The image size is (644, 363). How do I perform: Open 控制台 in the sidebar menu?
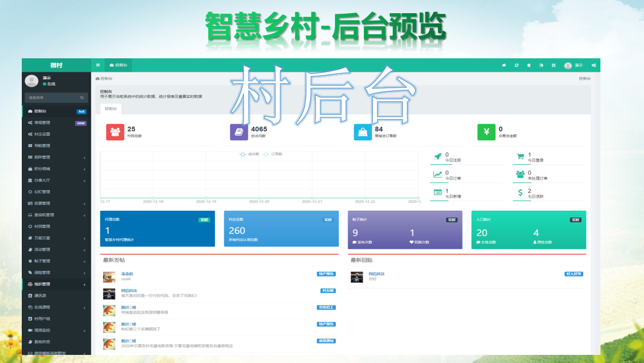pos(56,111)
